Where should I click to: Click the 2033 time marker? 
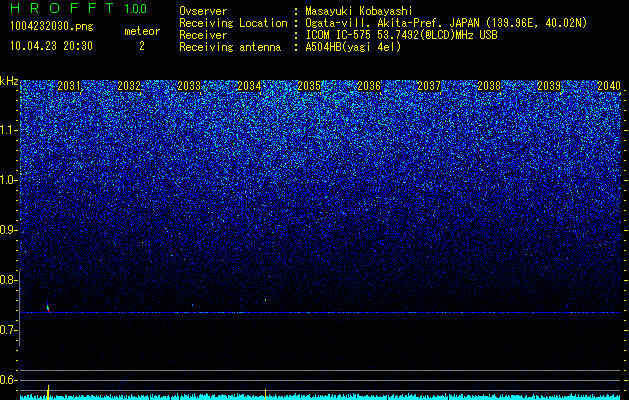point(189,86)
